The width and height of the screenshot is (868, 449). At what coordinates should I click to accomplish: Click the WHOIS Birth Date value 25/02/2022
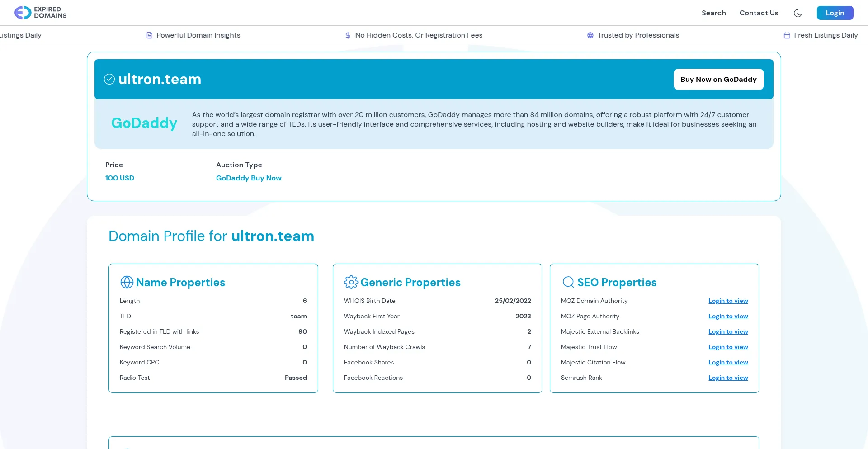[513, 301]
